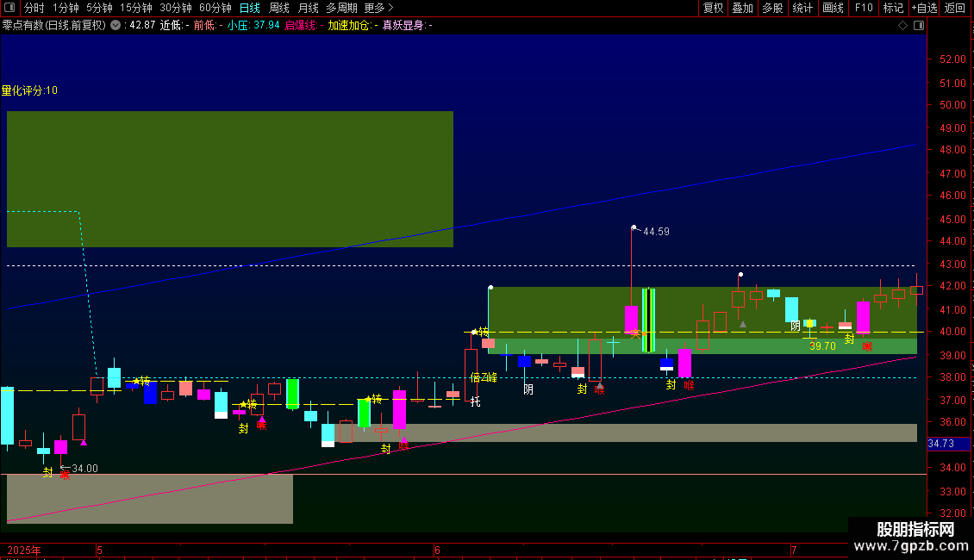Image resolution: width=974 pixels, height=560 pixels.
Task: Click the 34.73 price tag on axis
Action: pyautogui.click(x=940, y=444)
